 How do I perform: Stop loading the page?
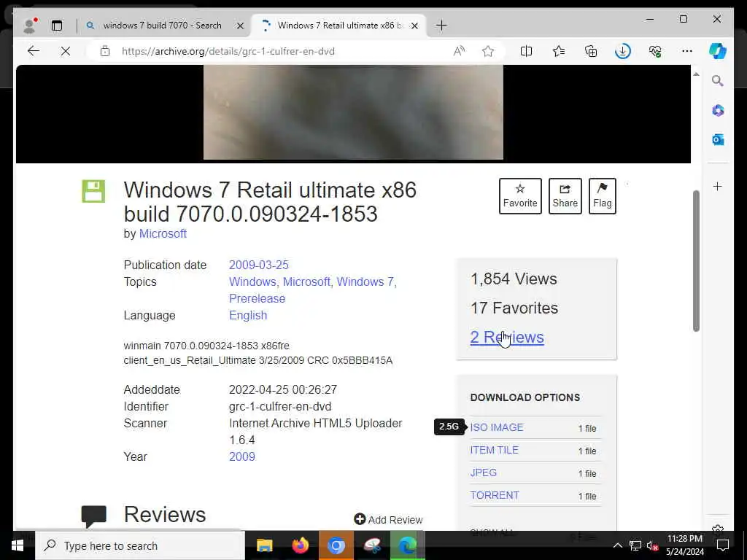point(66,51)
